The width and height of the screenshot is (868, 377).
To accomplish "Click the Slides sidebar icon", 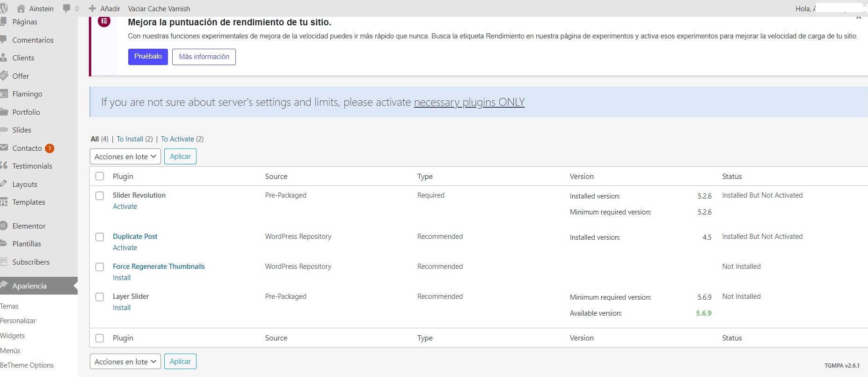I will click(x=3, y=130).
